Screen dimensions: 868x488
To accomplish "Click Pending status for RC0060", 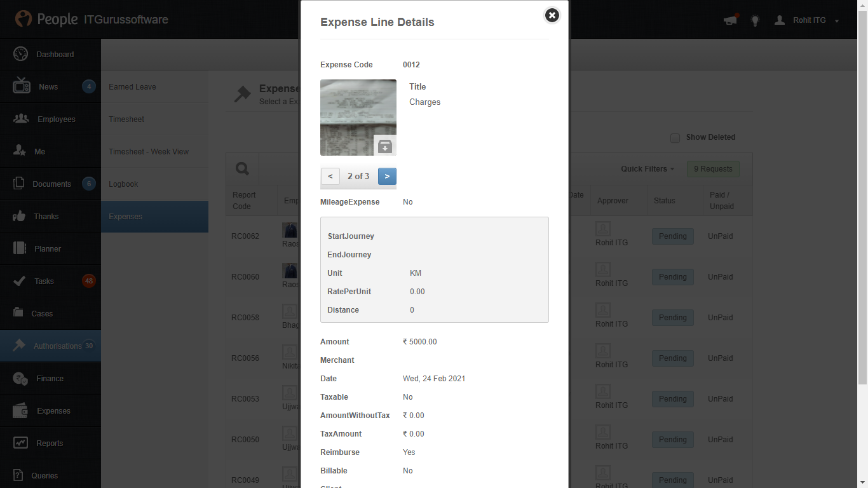I will click(x=672, y=277).
